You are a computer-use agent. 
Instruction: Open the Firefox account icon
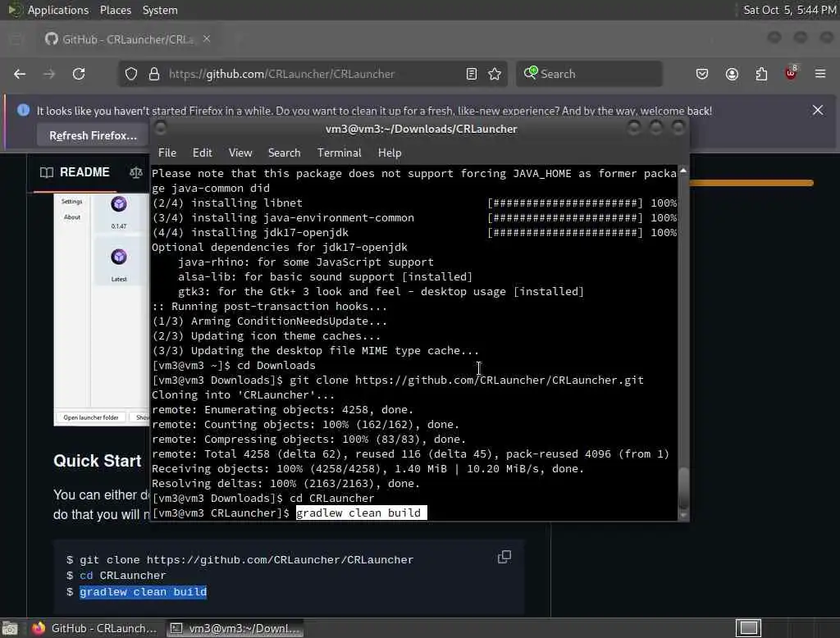[x=732, y=74]
